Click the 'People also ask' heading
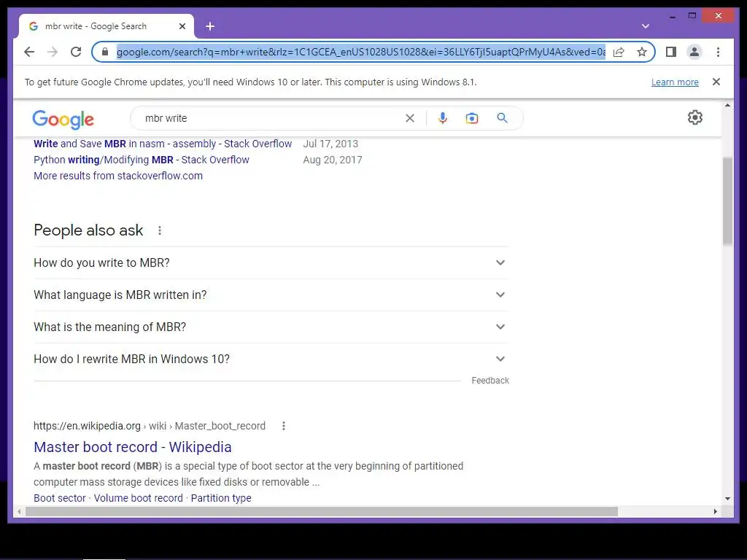Image resolution: width=747 pixels, height=560 pixels. pyautogui.click(x=88, y=230)
